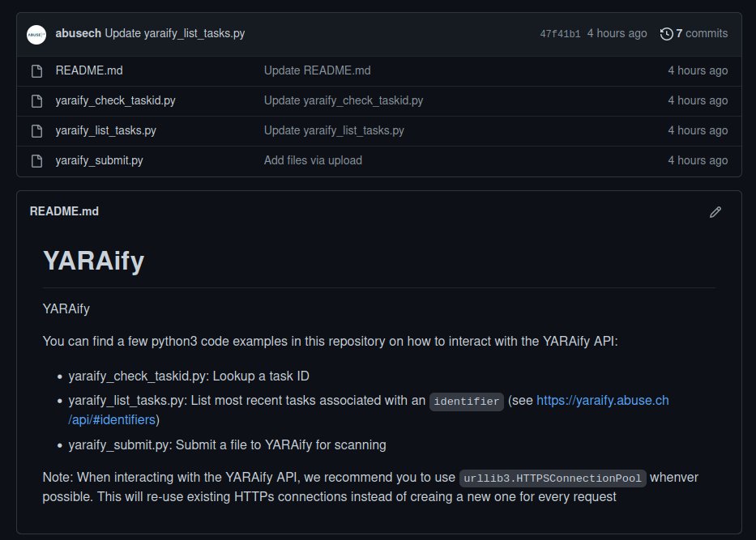Click the file icon beside yaraify_submit.py

[x=36, y=160]
